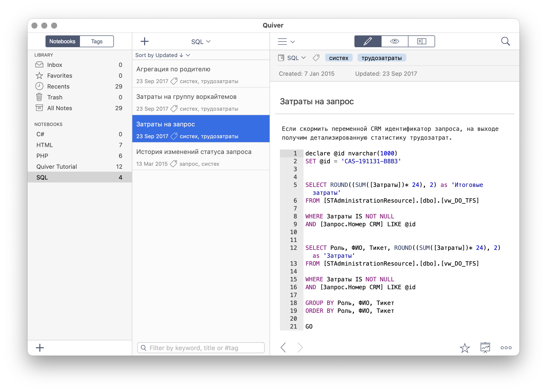
Task: Open the Sort by Updated dropdown
Action: point(163,55)
